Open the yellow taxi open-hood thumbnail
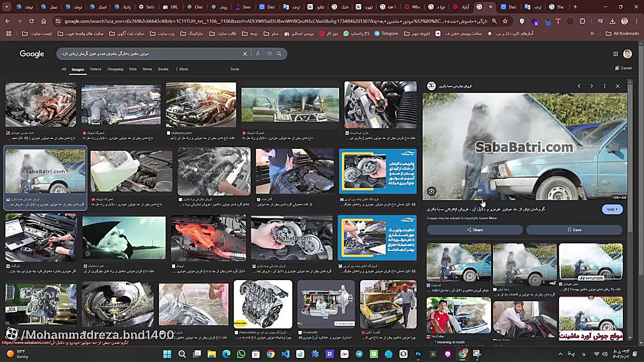The image size is (644, 362). (388, 304)
